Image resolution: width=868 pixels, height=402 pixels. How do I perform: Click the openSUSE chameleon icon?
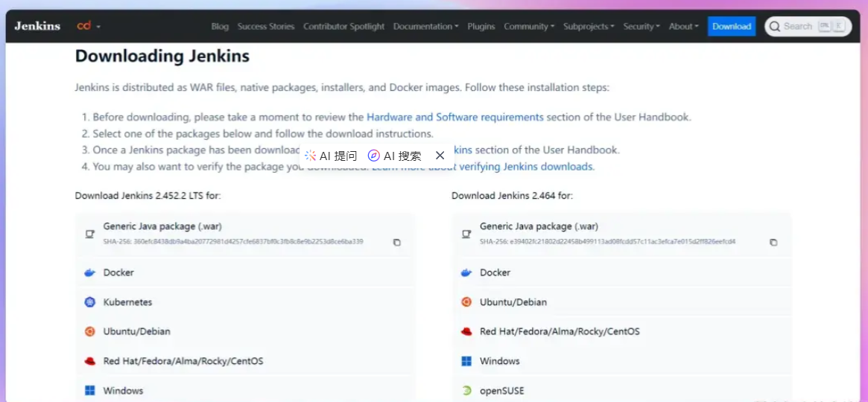point(466,391)
